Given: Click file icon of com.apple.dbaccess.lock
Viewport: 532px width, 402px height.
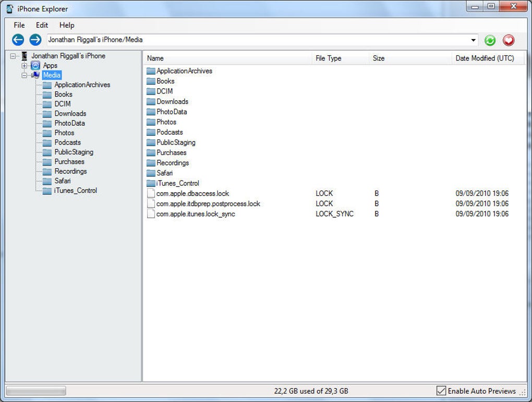Looking at the screenshot, I should (x=151, y=193).
